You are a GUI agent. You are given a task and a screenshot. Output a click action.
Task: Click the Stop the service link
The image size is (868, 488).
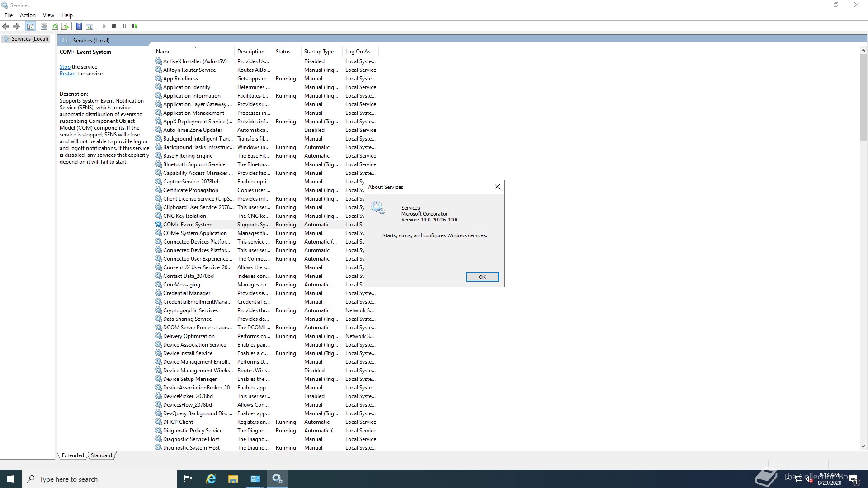65,67
